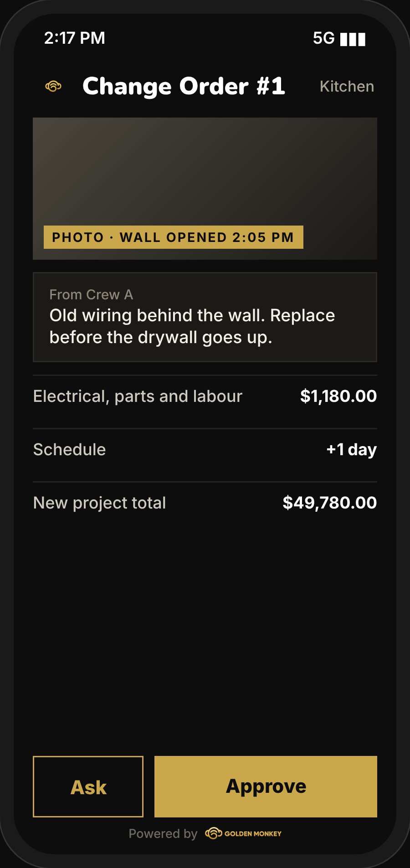
Task: Tap the +1 day schedule value
Action: pos(352,450)
